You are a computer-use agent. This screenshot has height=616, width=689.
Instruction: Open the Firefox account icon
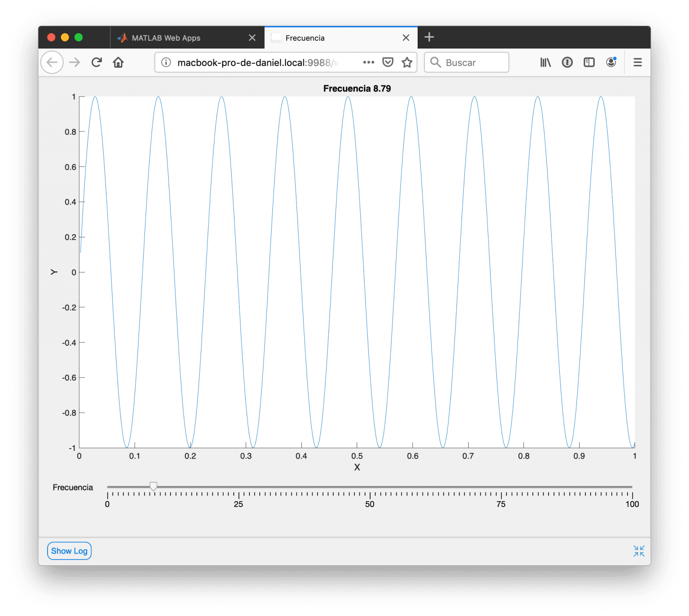click(611, 62)
